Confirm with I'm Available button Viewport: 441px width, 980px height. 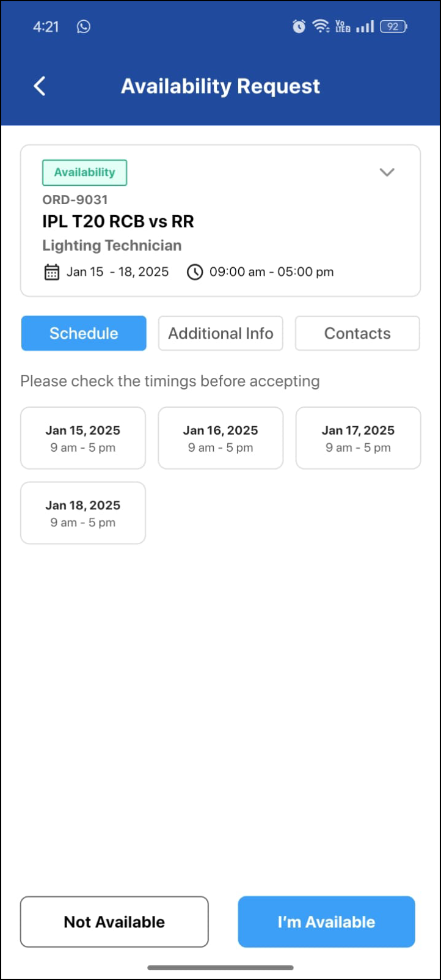[x=326, y=922]
